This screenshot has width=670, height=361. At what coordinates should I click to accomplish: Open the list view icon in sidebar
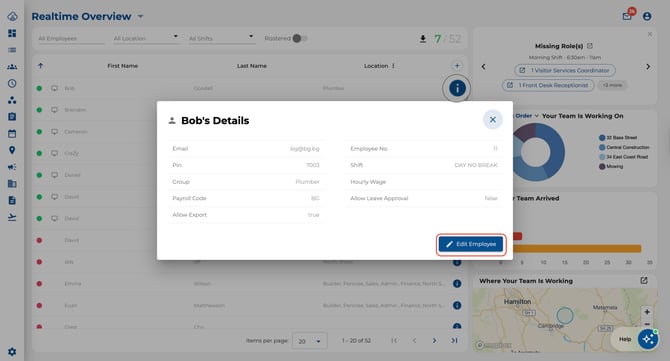click(12, 50)
